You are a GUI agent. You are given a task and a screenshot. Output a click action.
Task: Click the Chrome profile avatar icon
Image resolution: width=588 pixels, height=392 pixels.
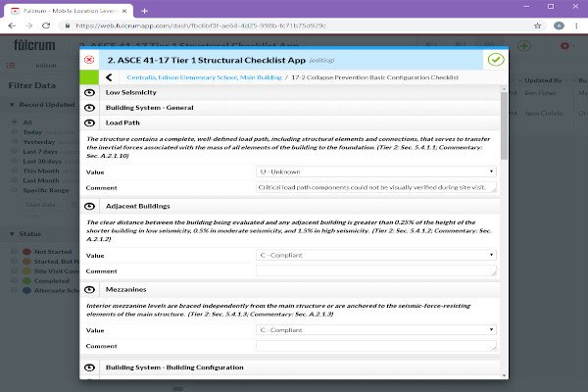click(557, 26)
